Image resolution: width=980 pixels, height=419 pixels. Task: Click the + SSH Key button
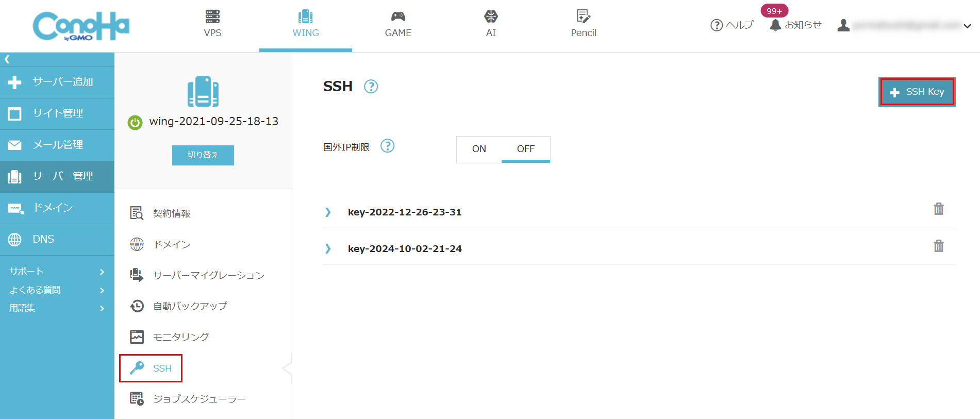click(917, 92)
